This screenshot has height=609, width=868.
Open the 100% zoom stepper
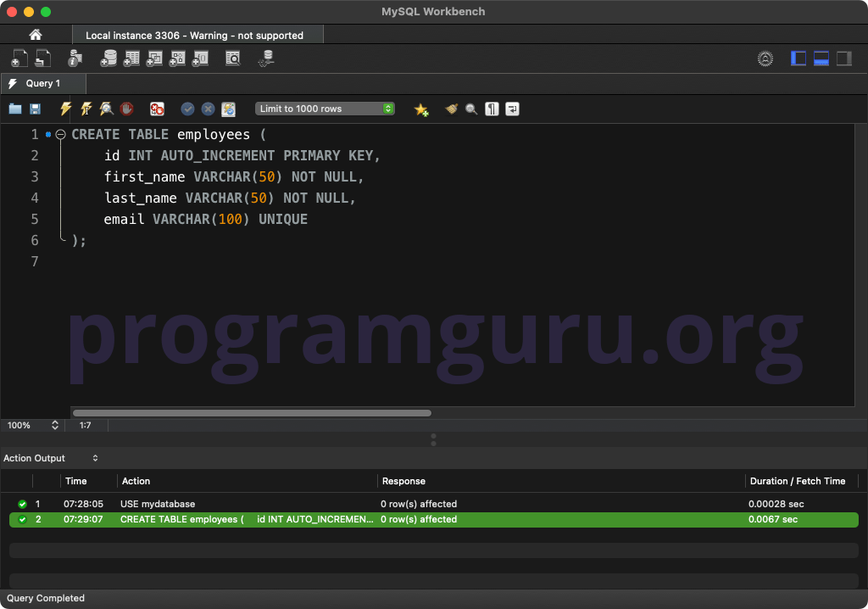[x=55, y=425]
